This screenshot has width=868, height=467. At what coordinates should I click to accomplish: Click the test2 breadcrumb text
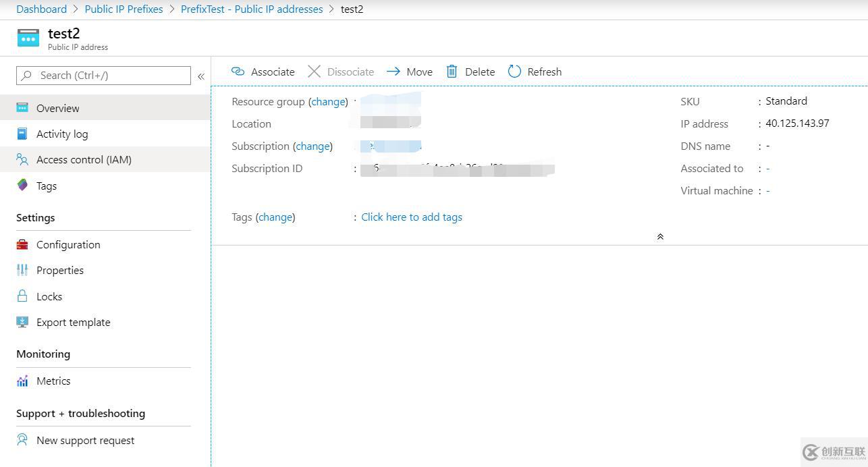(x=352, y=9)
